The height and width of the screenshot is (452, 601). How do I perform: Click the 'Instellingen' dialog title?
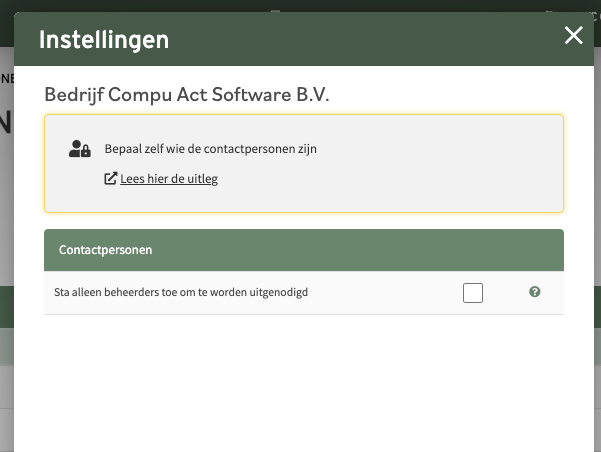click(x=104, y=40)
